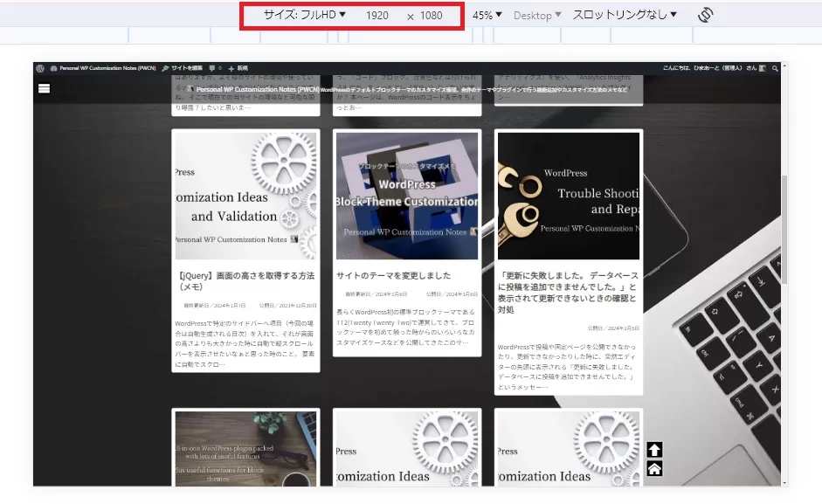Click the height field showing 1080
Viewport: 822px width, 504px height.
(x=432, y=16)
